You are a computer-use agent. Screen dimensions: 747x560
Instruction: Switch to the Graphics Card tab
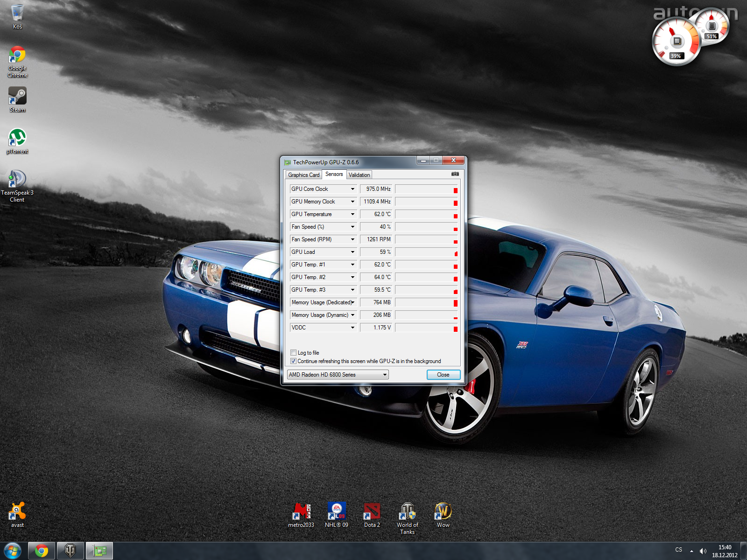tap(303, 175)
